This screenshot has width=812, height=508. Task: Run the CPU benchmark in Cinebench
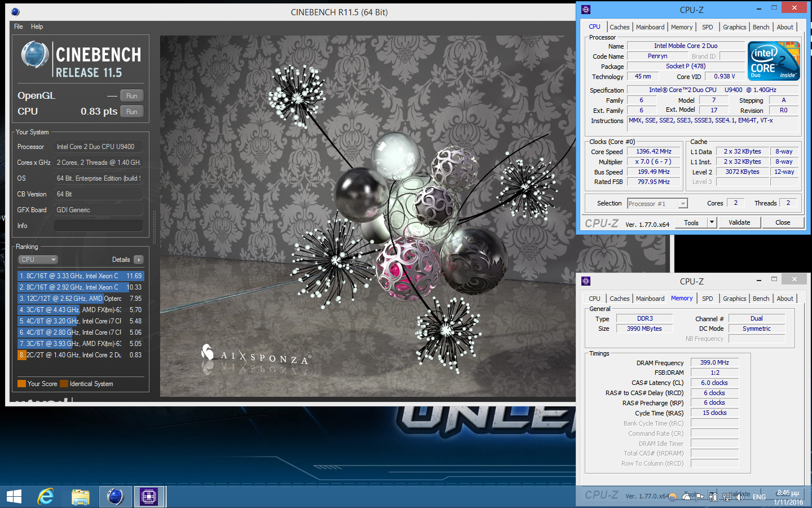point(132,112)
